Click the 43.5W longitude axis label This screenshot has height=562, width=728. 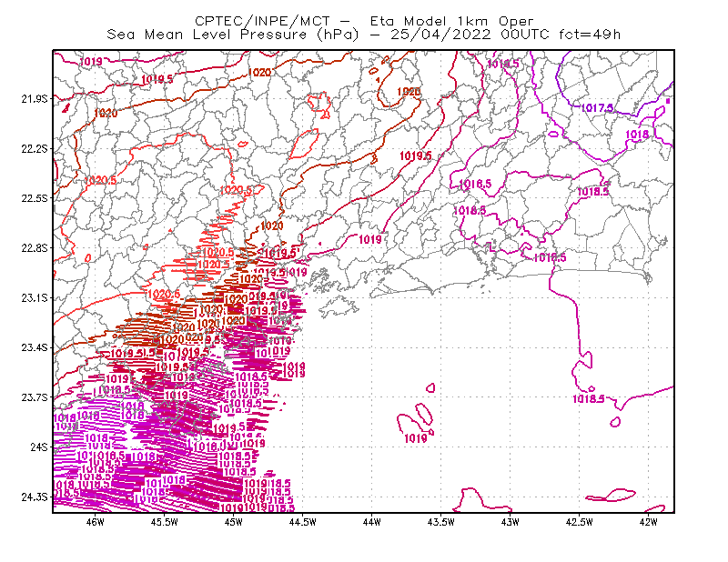(440, 522)
